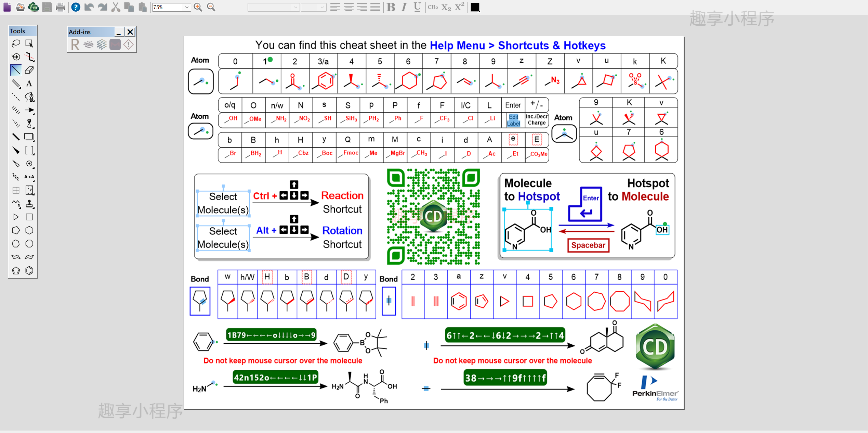
Task: Zoom out with the minus magnifier icon
Action: pyautogui.click(x=211, y=7)
